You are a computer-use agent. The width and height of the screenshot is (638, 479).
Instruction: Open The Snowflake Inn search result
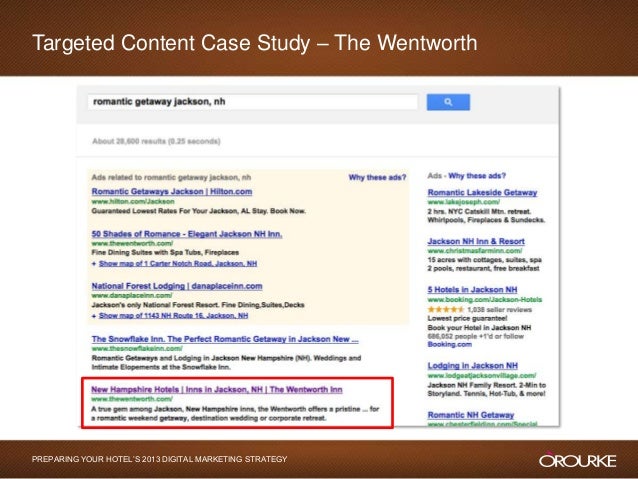click(225, 339)
